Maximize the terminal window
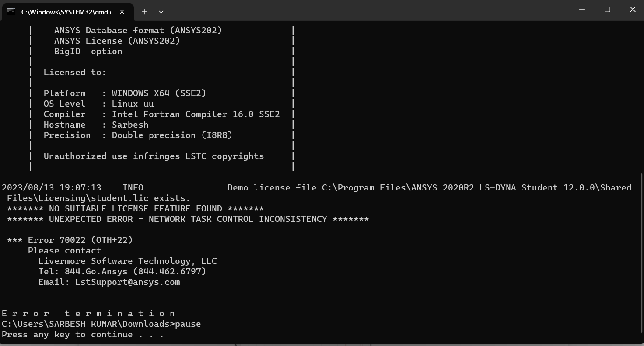644x346 pixels. pos(607,10)
